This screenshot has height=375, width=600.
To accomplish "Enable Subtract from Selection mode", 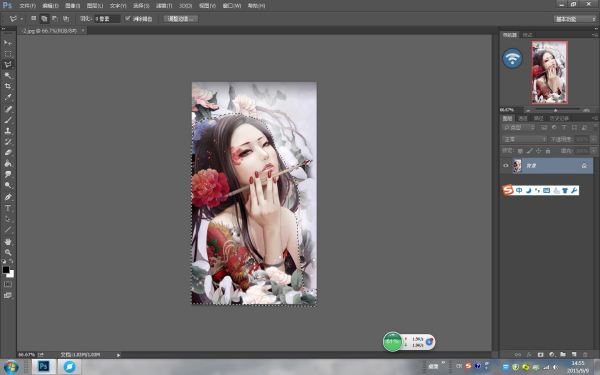I will click(x=55, y=18).
